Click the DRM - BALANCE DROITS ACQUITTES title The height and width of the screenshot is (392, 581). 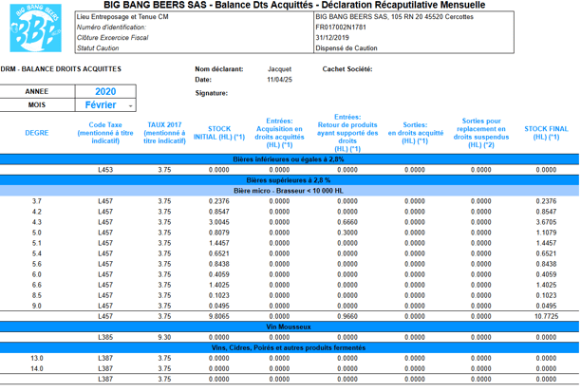pyautogui.click(x=61, y=69)
